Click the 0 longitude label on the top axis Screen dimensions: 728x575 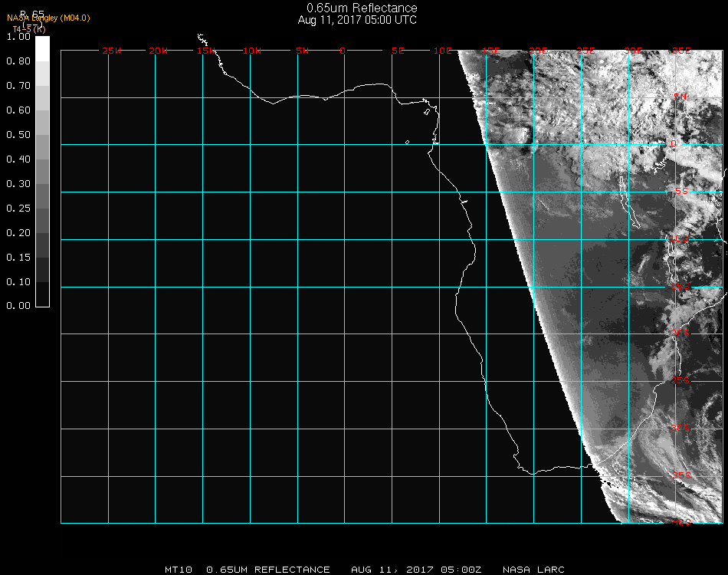coord(343,51)
